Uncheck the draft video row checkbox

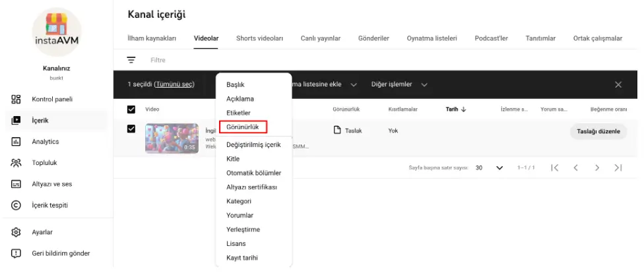[131, 129]
